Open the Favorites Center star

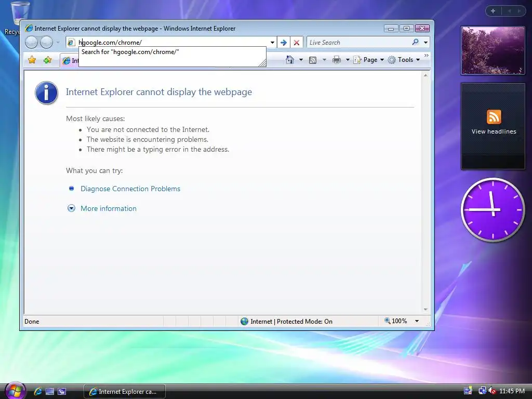pyautogui.click(x=32, y=60)
